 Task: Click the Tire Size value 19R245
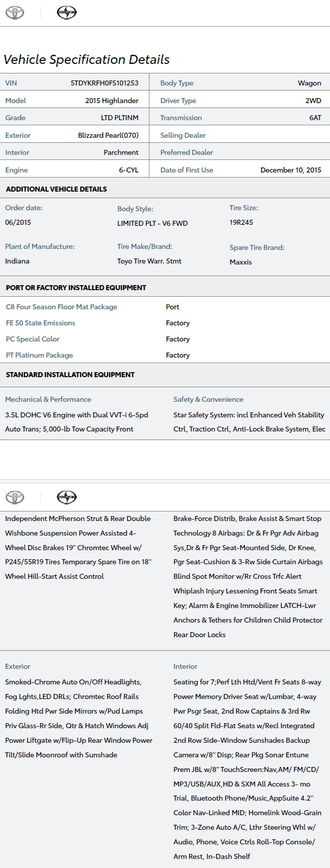[241, 222]
